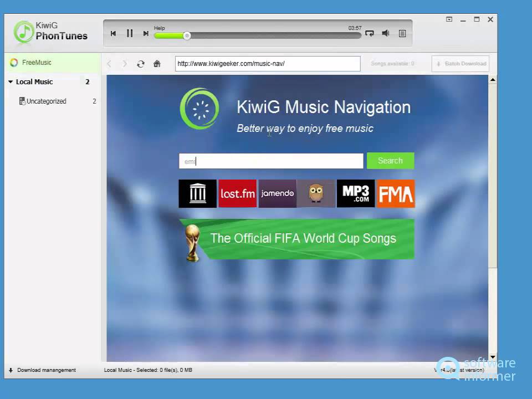Minimize the PhonTunes window
532x399 pixels.
pos(463,21)
